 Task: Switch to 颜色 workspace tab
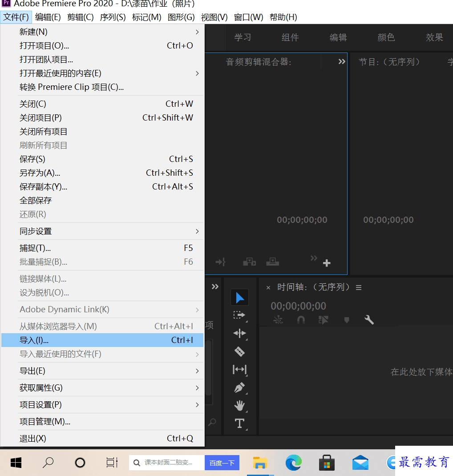[x=386, y=37]
